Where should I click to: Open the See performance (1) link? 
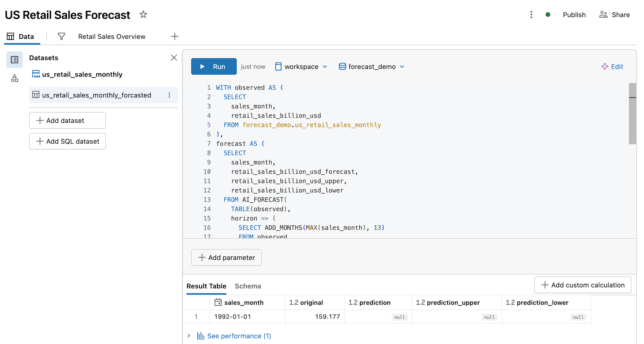tap(239, 336)
